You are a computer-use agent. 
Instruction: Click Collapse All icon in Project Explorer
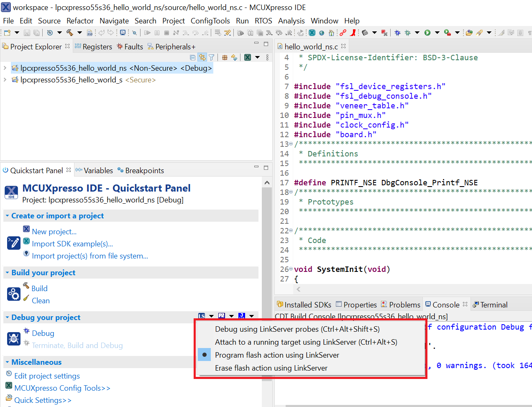point(192,57)
